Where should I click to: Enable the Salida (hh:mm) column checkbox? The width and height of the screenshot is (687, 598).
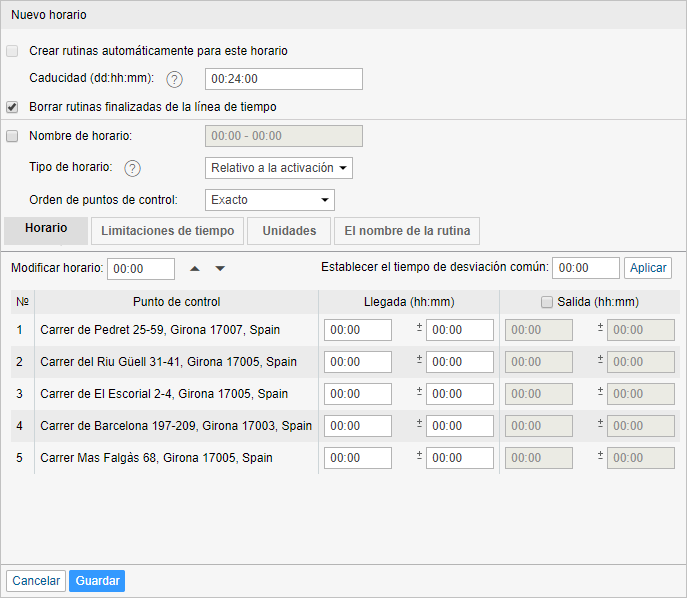pos(546,302)
